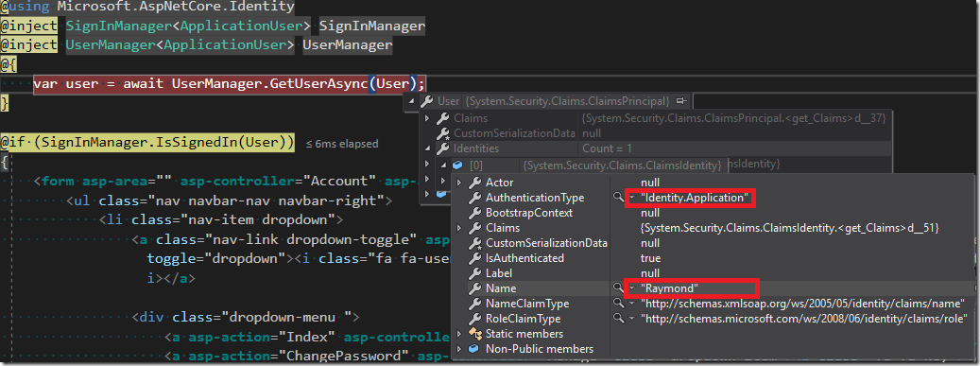
Task: Click the wrench icon beside IsAuthenticated
Action: click(475, 258)
